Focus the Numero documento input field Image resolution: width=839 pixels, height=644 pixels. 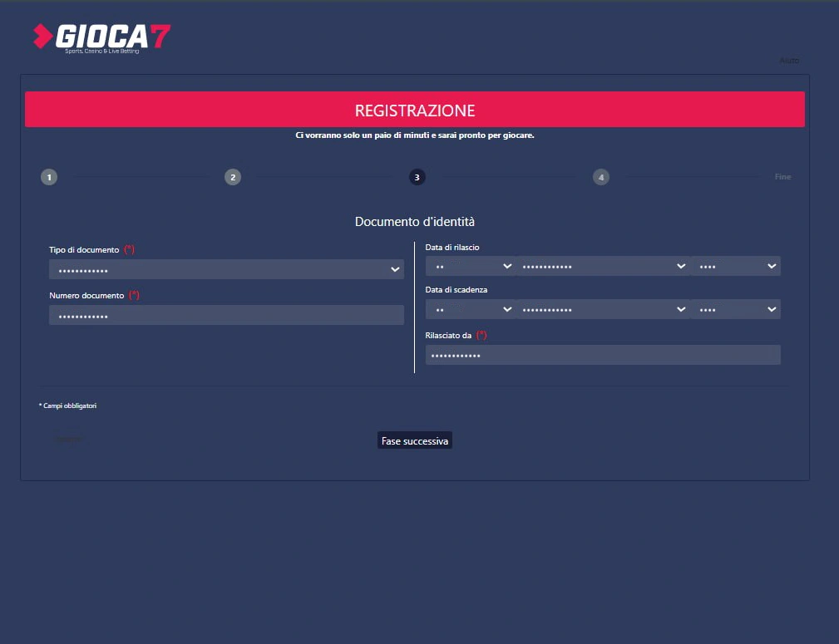226,315
